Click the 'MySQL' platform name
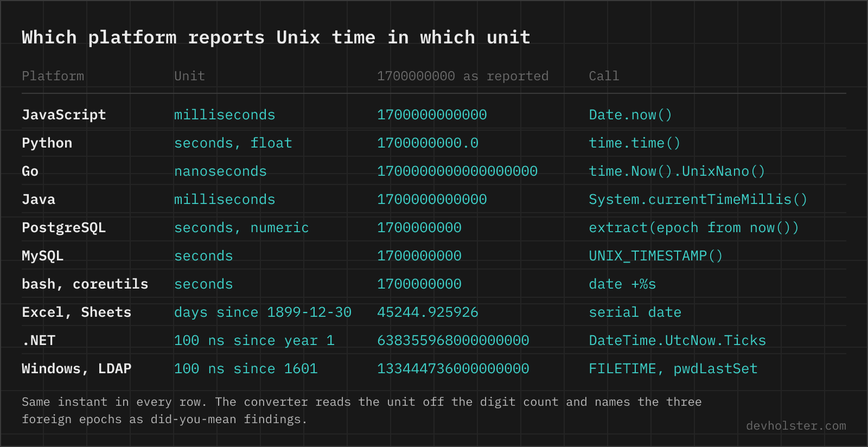This screenshot has height=447, width=868. [43, 256]
